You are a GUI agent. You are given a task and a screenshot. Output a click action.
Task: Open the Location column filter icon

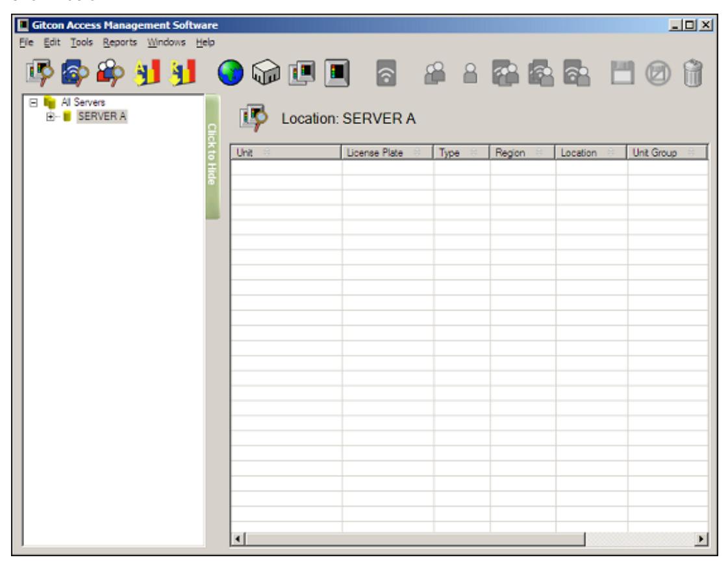point(611,153)
